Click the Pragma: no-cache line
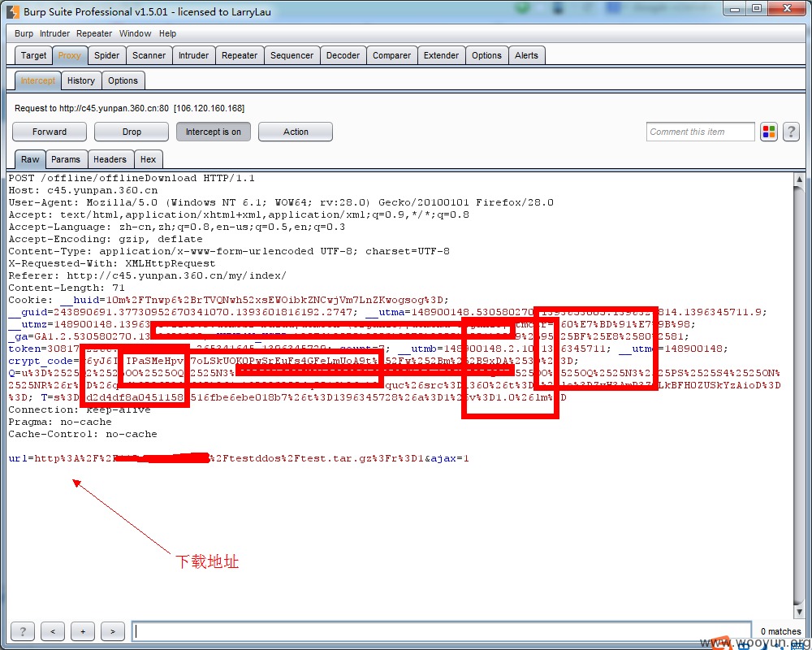 (60, 422)
